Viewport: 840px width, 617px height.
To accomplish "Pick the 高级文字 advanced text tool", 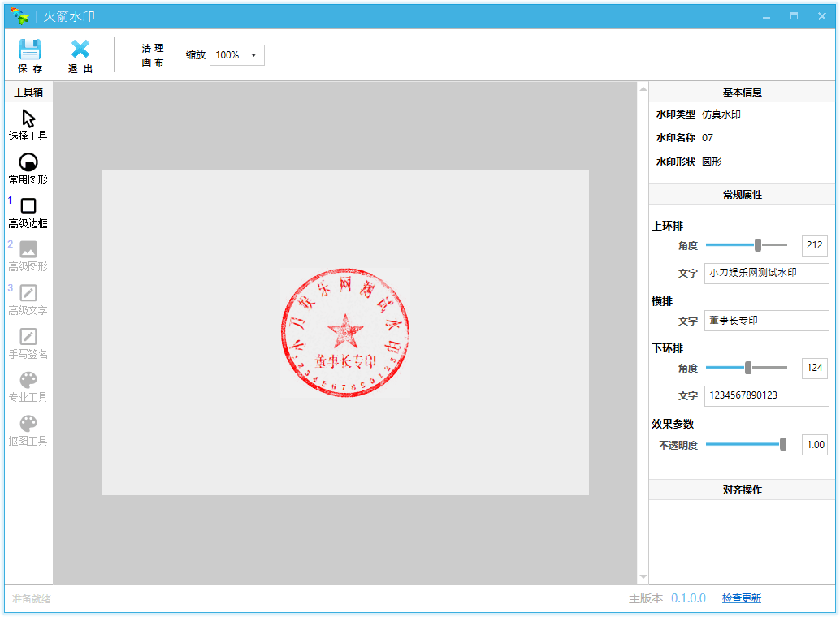I will click(x=28, y=293).
